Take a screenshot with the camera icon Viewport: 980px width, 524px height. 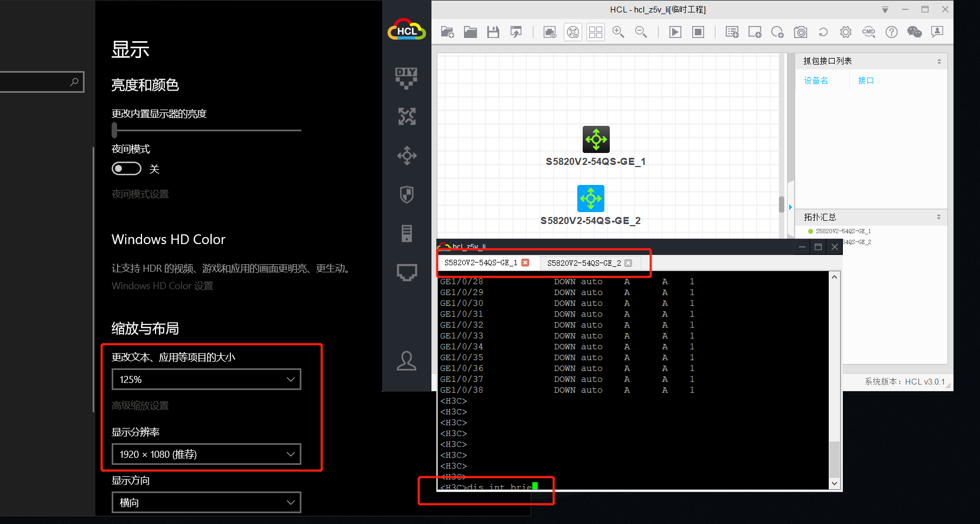[801, 32]
